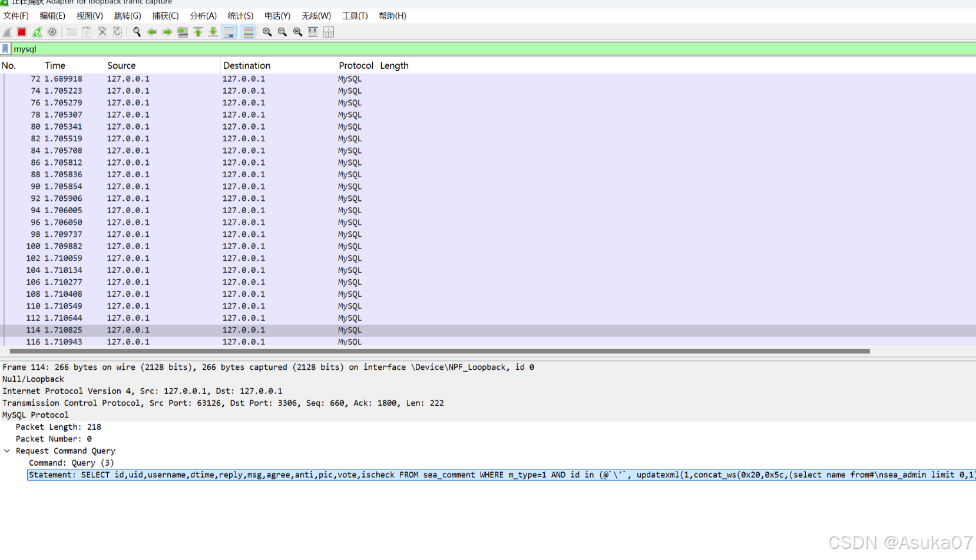Screen dimensions: 976x560
Task: Open capture options gear icon
Action: [x=52, y=32]
